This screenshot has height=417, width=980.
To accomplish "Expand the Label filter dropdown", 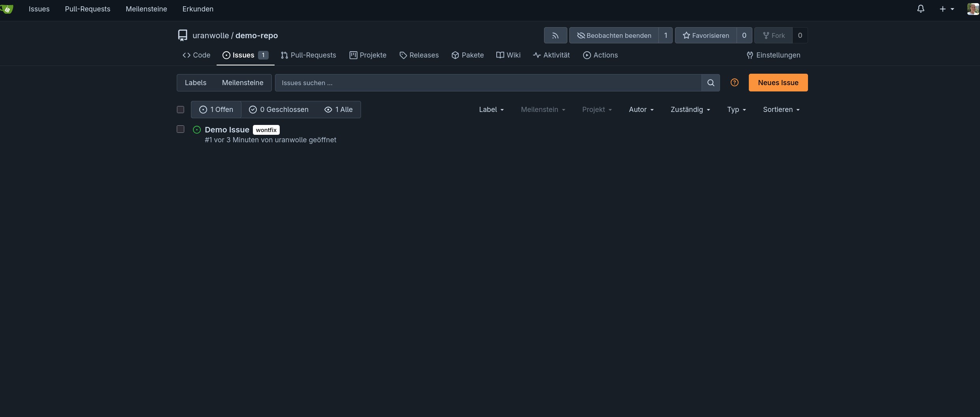I will 491,110.
